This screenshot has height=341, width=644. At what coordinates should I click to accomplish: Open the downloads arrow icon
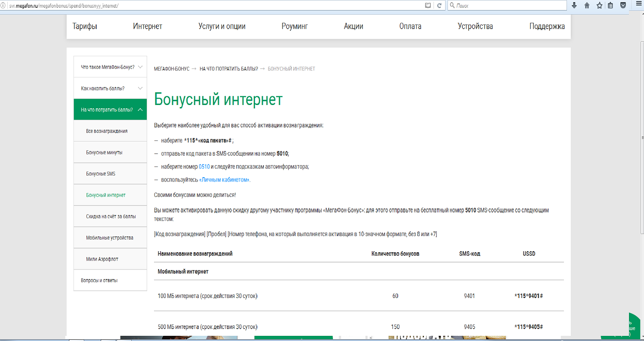(x=574, y=6)
